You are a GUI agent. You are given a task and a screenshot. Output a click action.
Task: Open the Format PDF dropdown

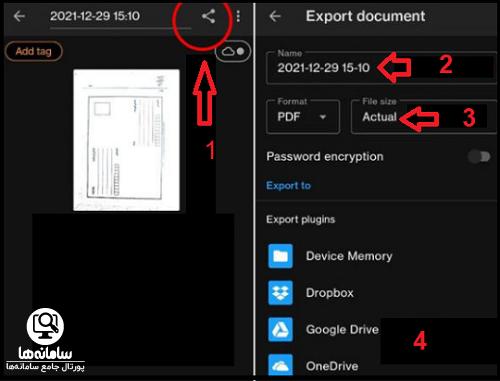click(303, 116)
